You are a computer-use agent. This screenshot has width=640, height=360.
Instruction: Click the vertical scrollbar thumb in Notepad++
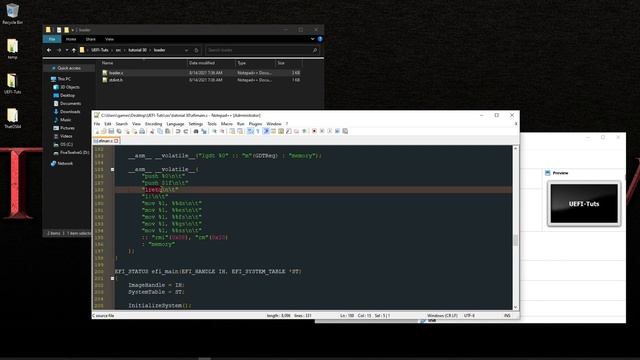click(516, 240)
